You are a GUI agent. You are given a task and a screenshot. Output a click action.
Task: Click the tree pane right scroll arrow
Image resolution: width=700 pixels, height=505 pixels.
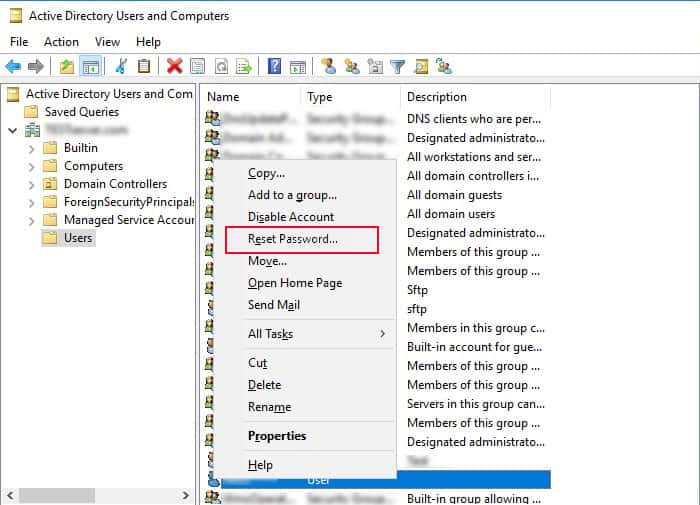pyautogui.click(x=186, y=495)
